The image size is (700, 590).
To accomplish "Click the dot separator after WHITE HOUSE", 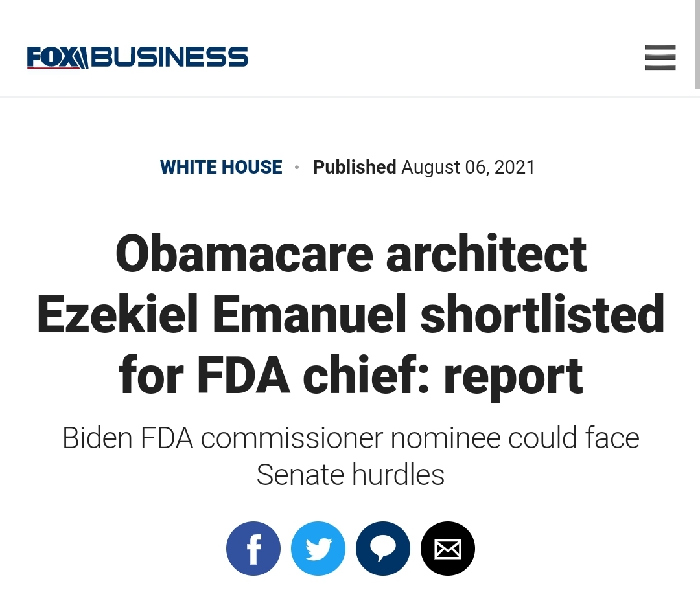I will (297, 168).
